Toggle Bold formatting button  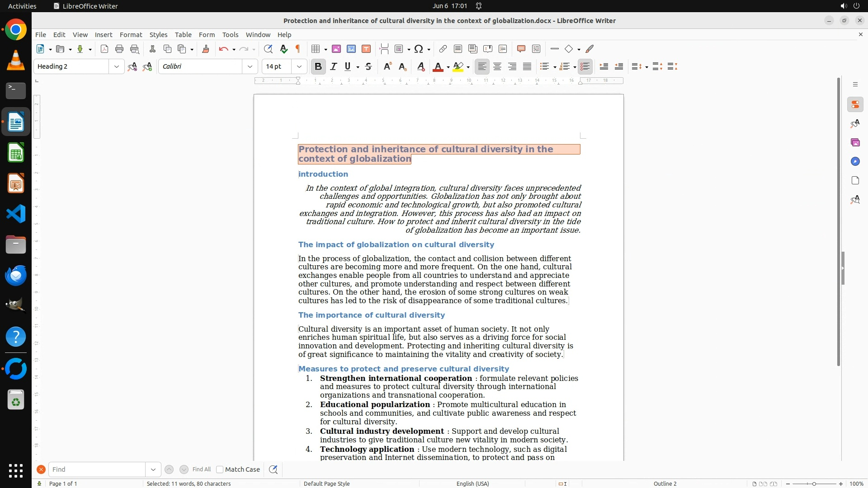click(318, 67)
